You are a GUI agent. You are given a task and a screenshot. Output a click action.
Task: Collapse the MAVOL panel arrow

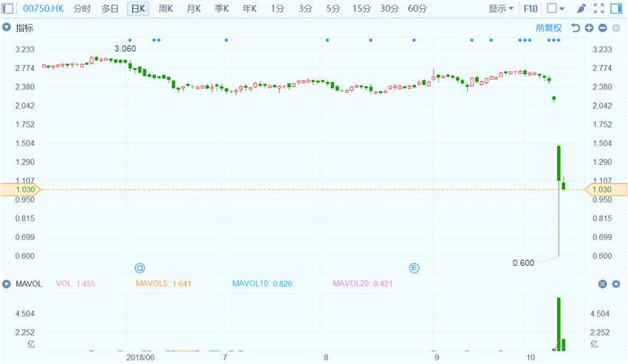(7, 284)
